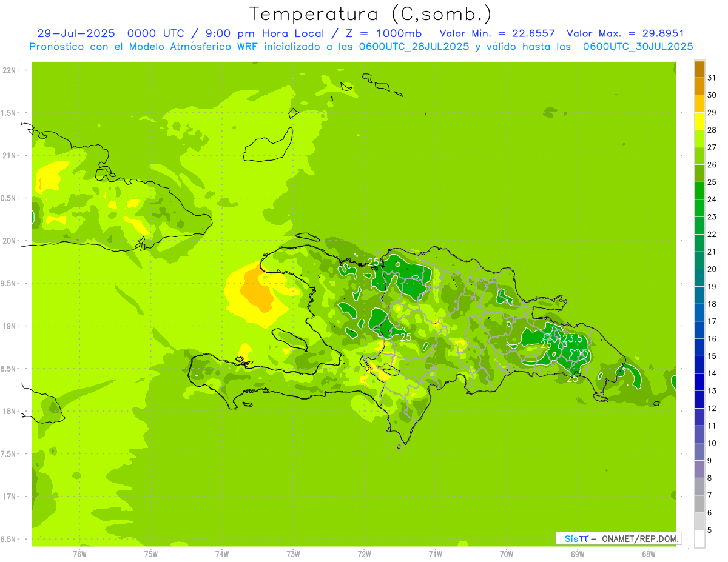
Task: Click the legend number '15'
Action: 712,356
